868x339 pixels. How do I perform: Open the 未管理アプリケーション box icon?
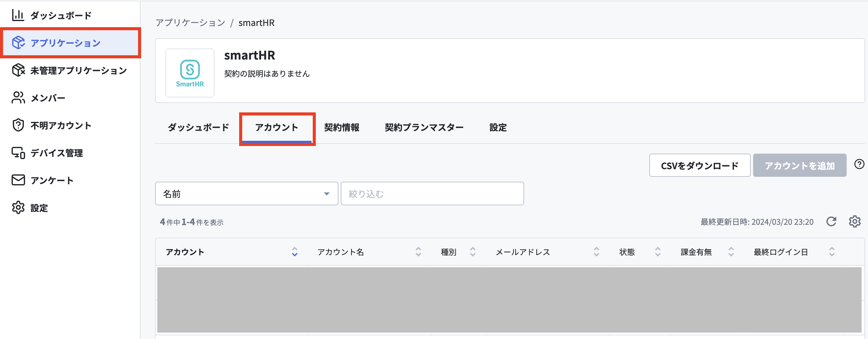click(18, 70)
